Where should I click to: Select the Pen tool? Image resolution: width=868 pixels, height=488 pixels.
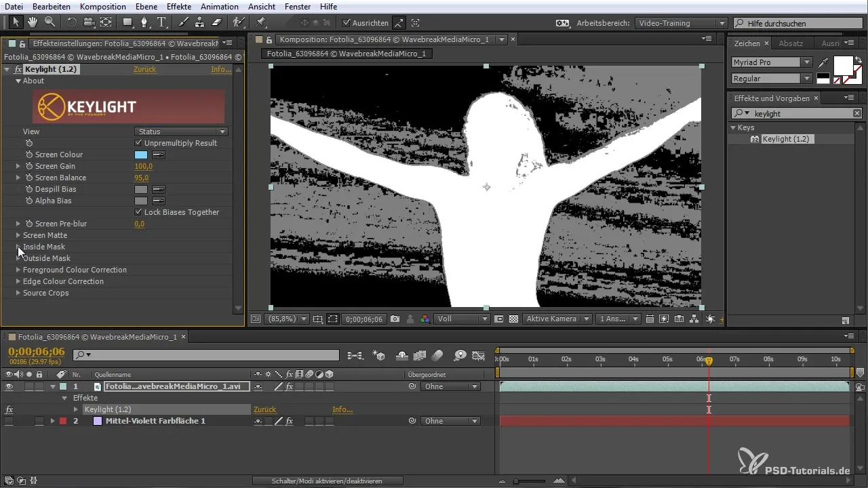(144, 22)
